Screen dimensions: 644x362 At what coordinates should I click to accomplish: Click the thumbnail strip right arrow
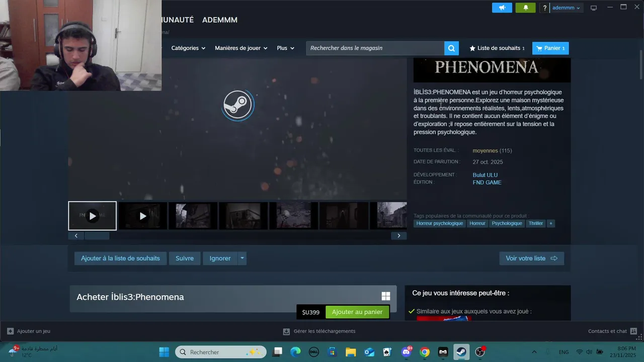point(399,236)
